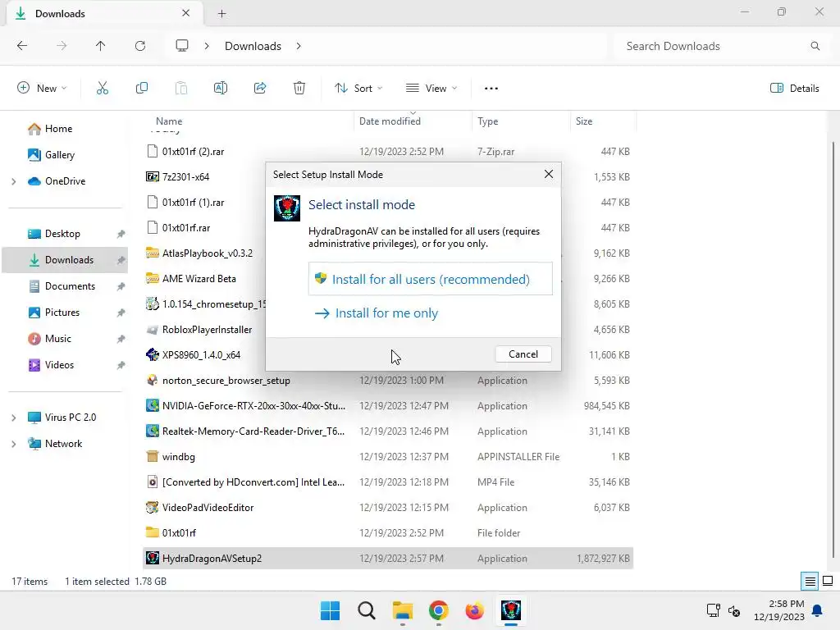Select the 7z2301-x64 file

[x=185, y=177]
